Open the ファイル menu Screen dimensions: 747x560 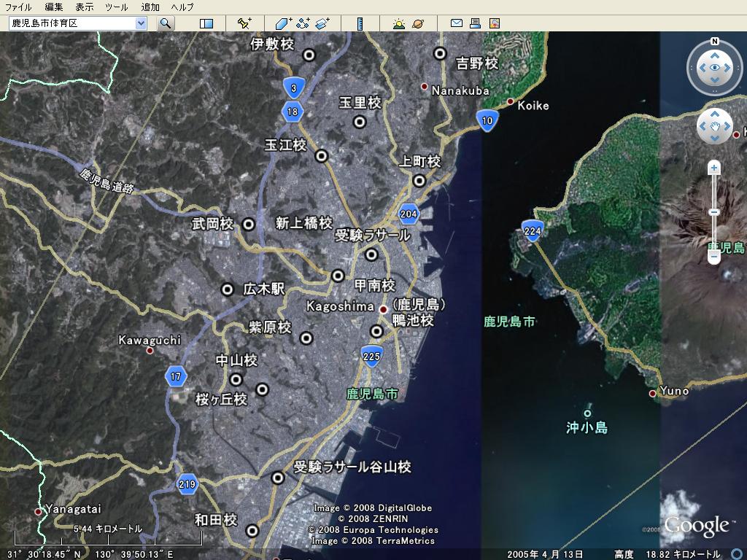pyautogui.click(x=18, y=7)
